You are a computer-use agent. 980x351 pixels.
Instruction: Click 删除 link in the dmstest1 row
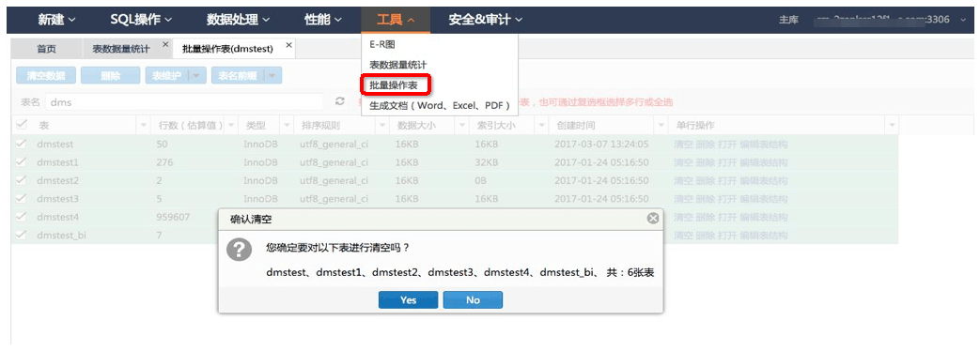[705, 162]
